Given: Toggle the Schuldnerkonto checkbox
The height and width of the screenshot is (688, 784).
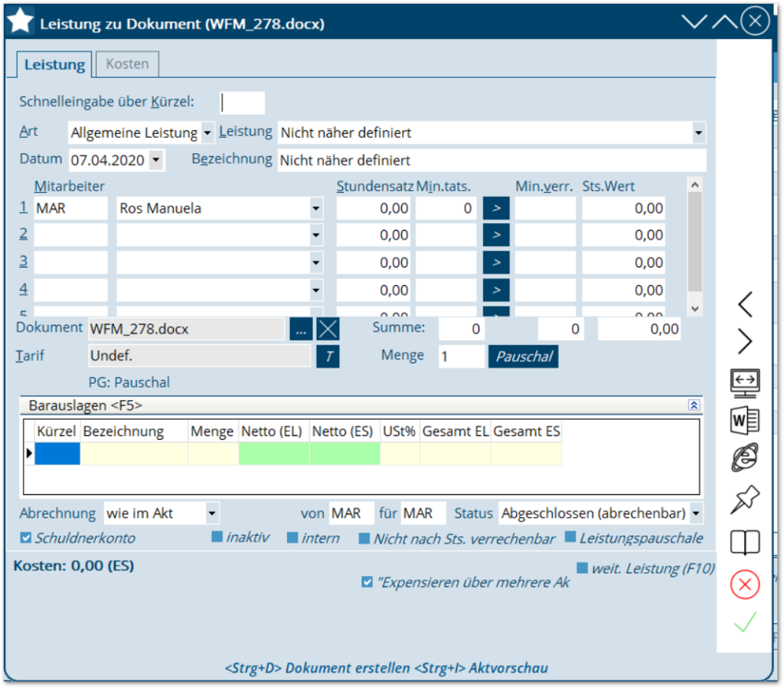Looking at the screenshot, I should coord(26,538).
